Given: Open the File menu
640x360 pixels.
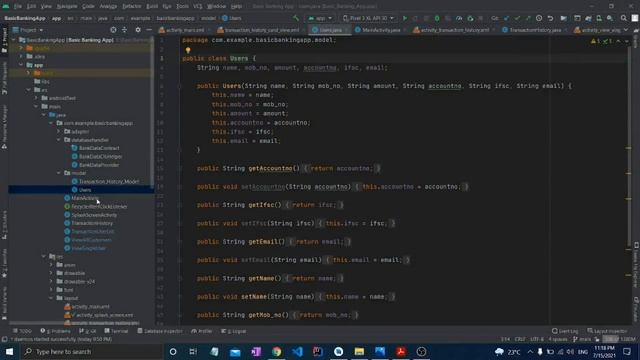Looking at the screenshot, I should [x=18, y=6].
